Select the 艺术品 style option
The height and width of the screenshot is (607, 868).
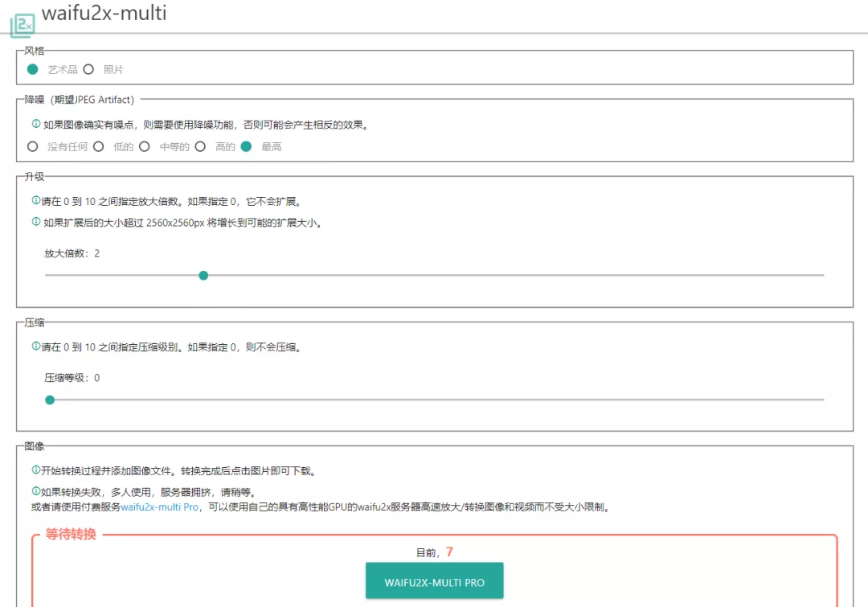pos(32,69)
